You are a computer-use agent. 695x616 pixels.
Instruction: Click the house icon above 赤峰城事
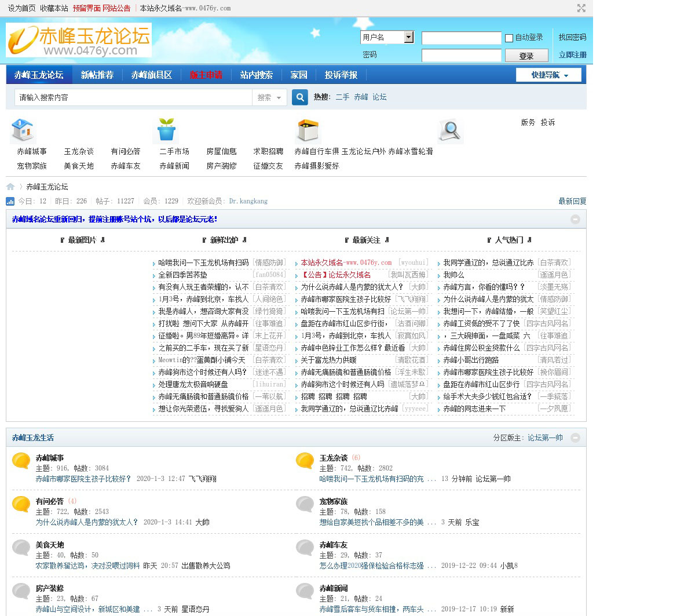tap(23, 130)
